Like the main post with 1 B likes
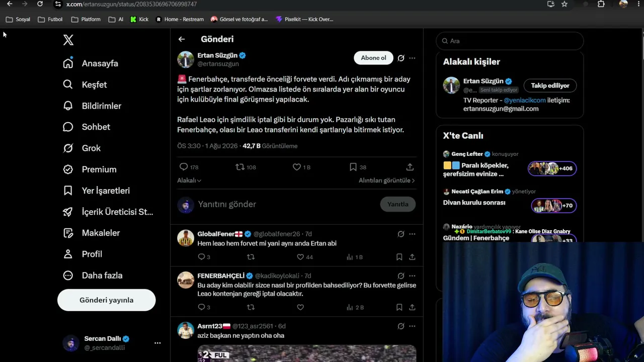Viewport: 644px width, 362px height. tap(301, 167)
